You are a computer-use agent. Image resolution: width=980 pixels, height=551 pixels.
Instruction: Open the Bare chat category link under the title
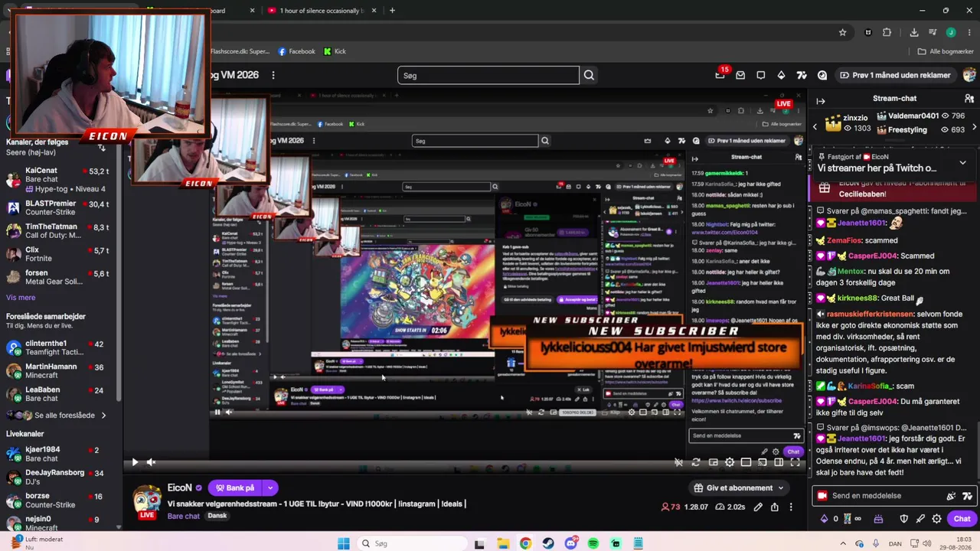183,517
